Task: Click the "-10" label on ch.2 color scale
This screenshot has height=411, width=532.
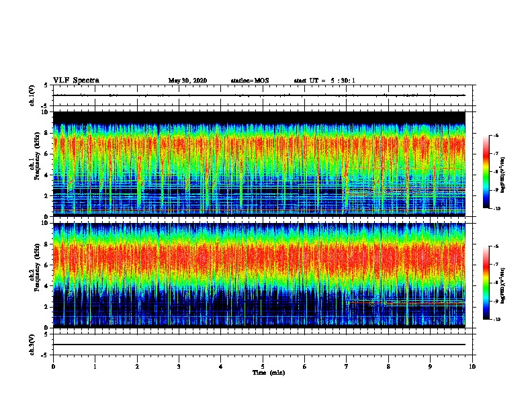Action: 496,320
